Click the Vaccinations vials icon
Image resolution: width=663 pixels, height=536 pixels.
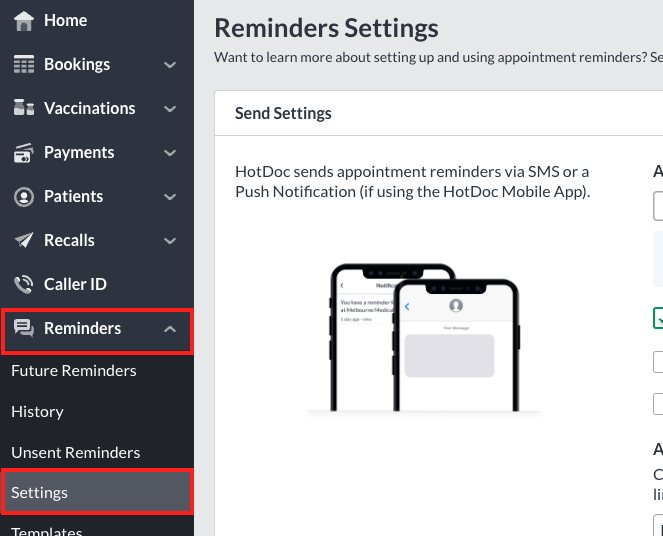coord(24,108)
